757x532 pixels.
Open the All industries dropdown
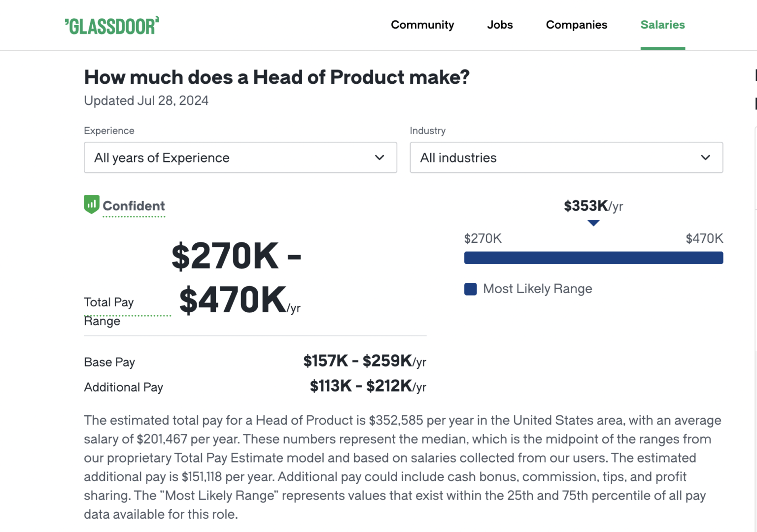pyautogui.click(x=566, y=158)
